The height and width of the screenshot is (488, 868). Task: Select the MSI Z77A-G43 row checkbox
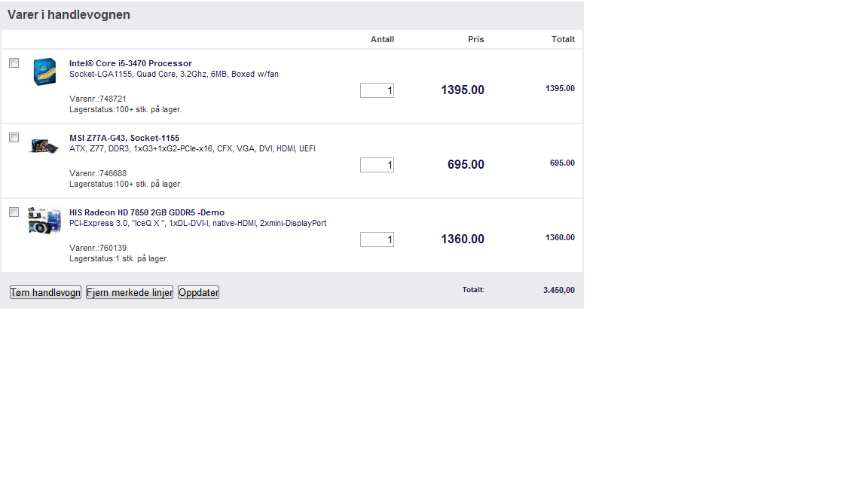tap(14, 138)
